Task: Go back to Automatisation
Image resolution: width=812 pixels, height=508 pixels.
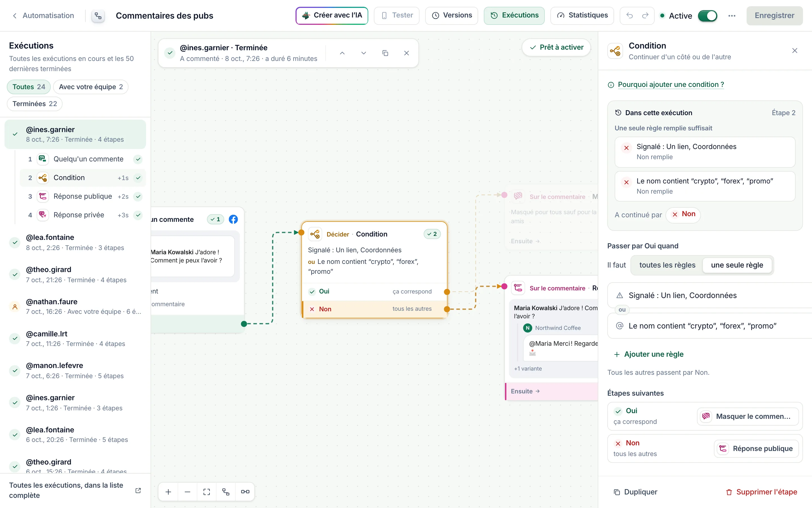Action: (43, 16)
